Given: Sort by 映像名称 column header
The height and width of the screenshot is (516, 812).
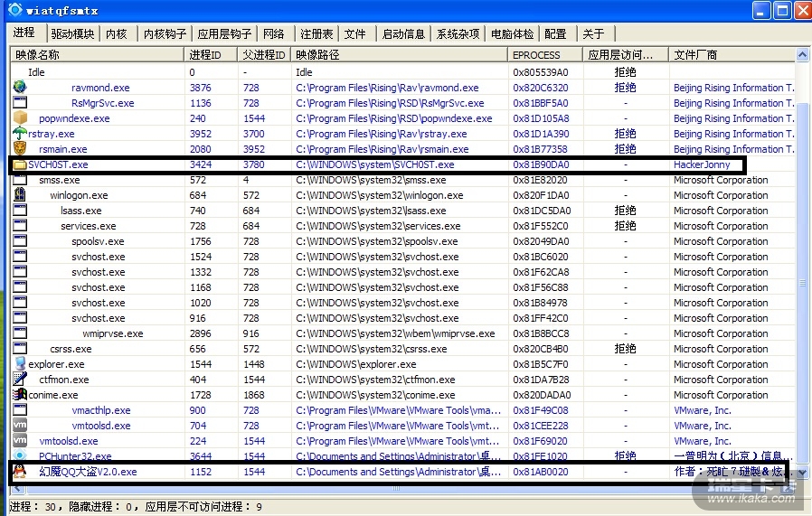Looking at the screenshot, I should 98,55.
